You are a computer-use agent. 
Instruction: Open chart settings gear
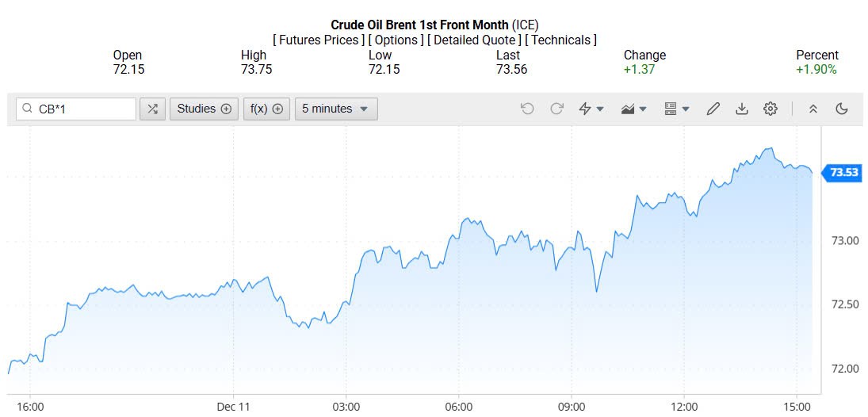click(x=770, y=109)
